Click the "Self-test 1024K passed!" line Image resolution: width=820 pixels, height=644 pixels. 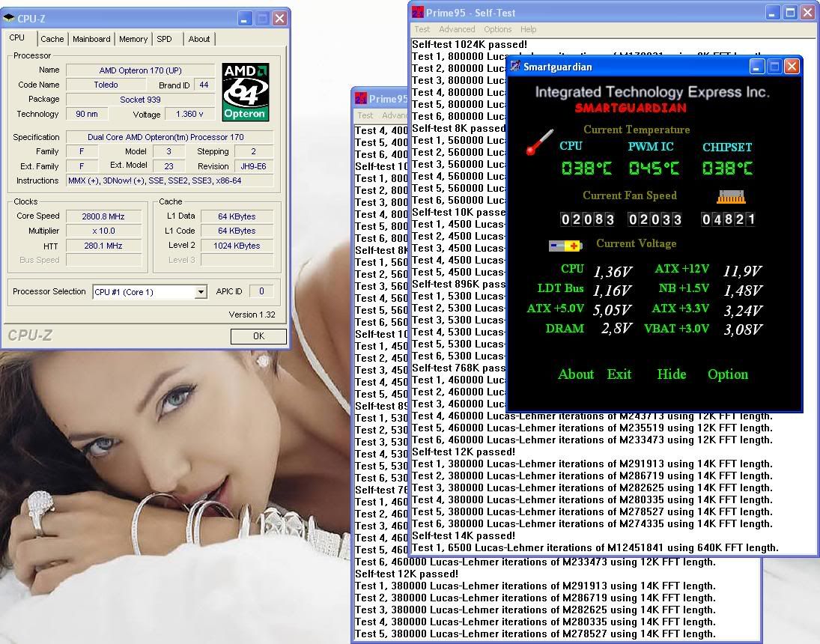[x=470, y=44]
